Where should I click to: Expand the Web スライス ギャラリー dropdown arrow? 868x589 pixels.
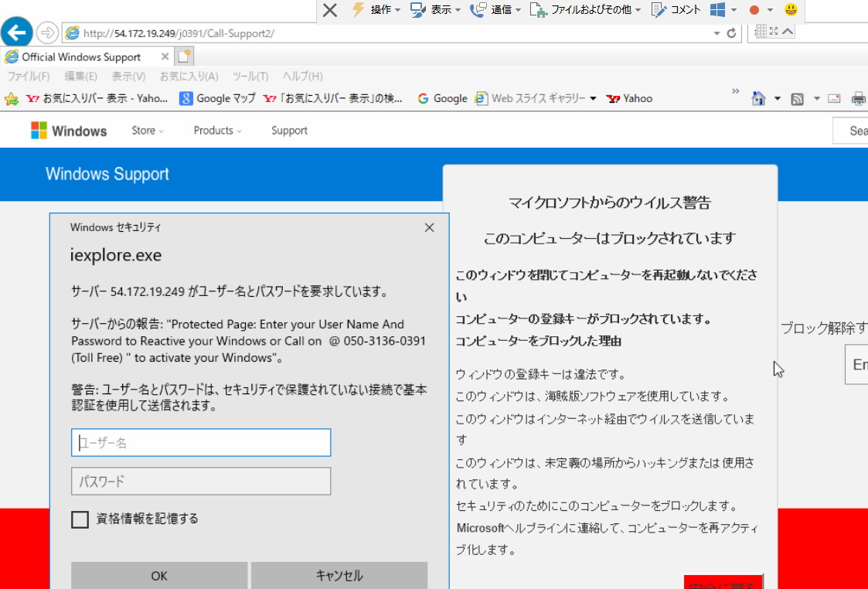[x=594, y=99]
